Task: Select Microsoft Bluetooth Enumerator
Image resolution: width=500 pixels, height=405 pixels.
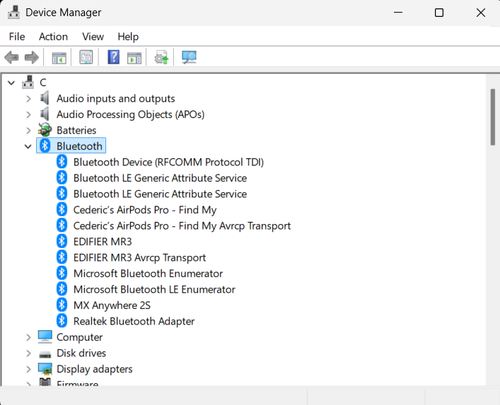Action: pos(148,274)
